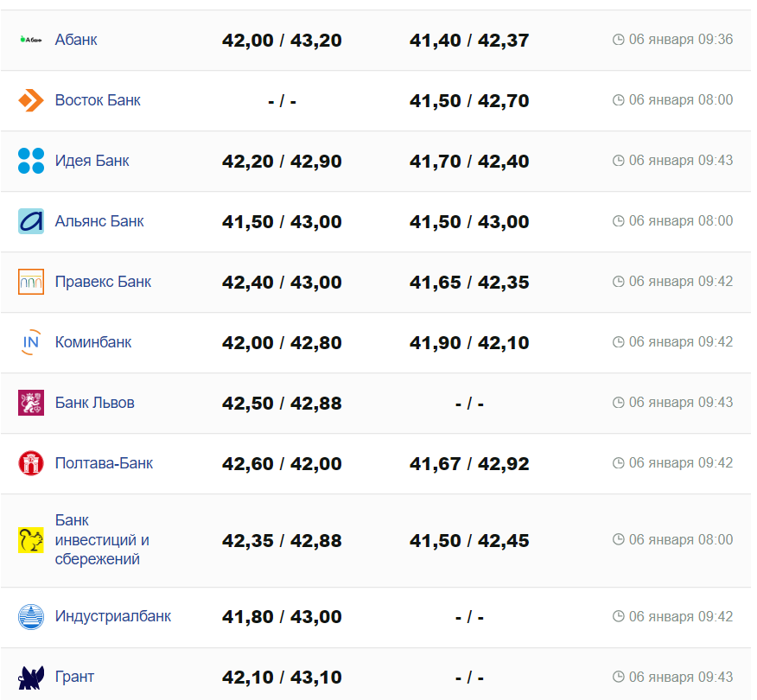Click the Коминбанк IN logo

[31, 342]
